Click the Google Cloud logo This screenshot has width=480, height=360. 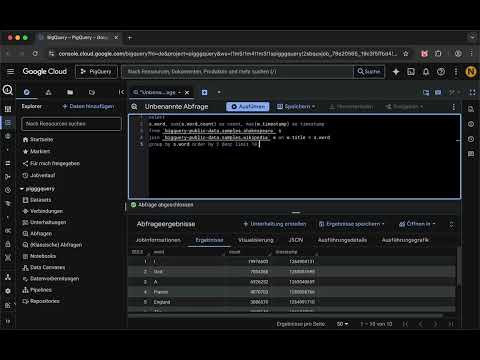[x=45, y=71]
